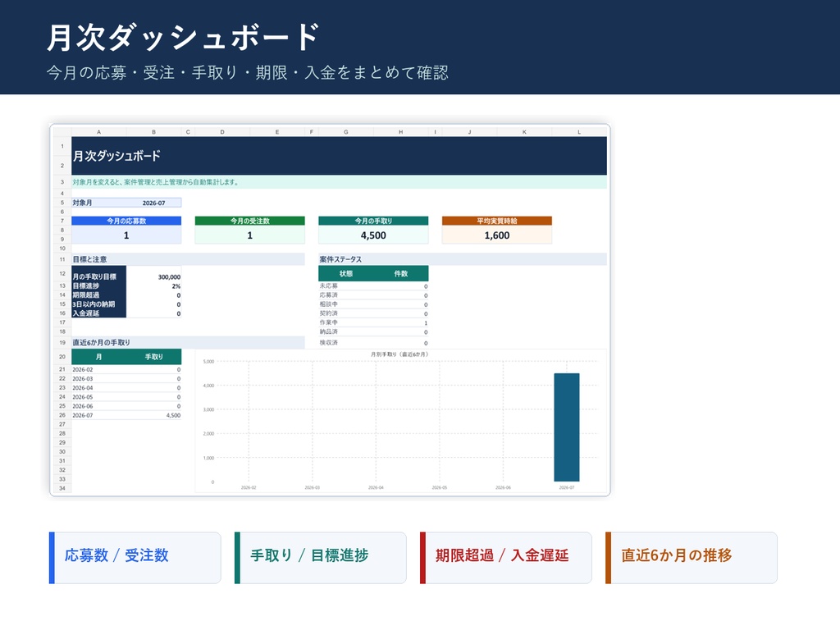Select column header D
The height and width of the screenshot is (630, 840).
[x=222, y=132]
